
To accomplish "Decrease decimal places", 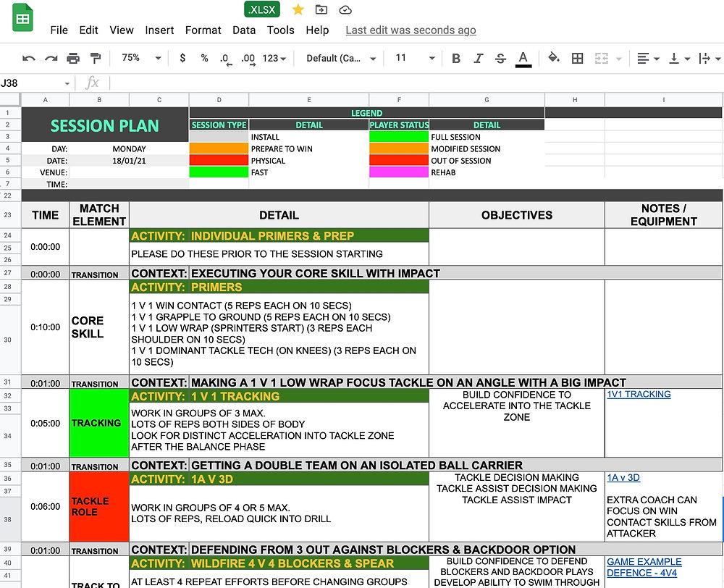I will click(226, 59).
